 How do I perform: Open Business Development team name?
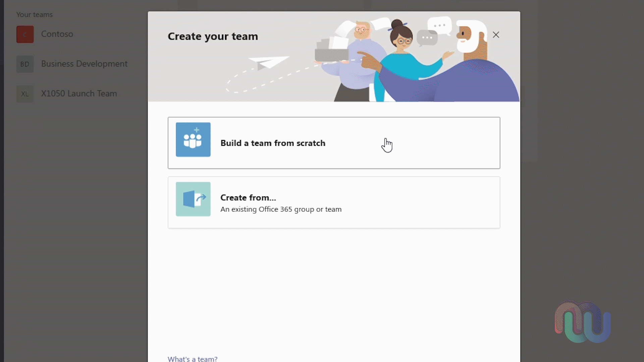click(84, 64)
